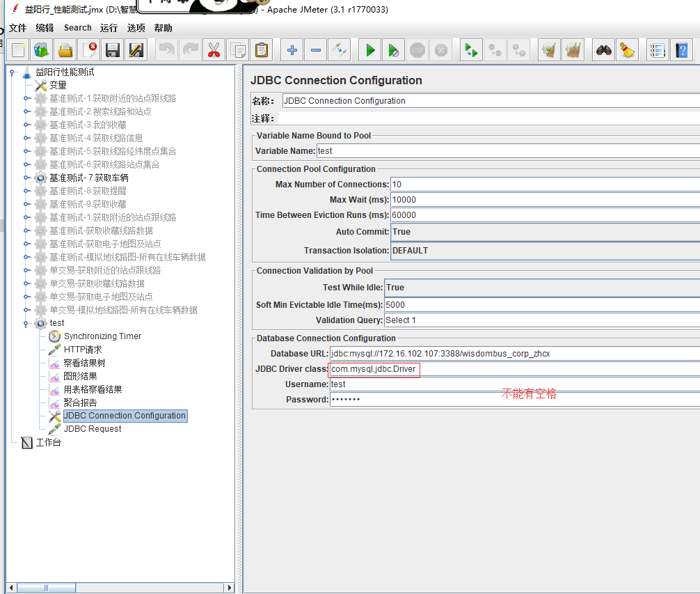Click Remote Start All icon
The image size is (700, 594).
(x=472, y=50)
